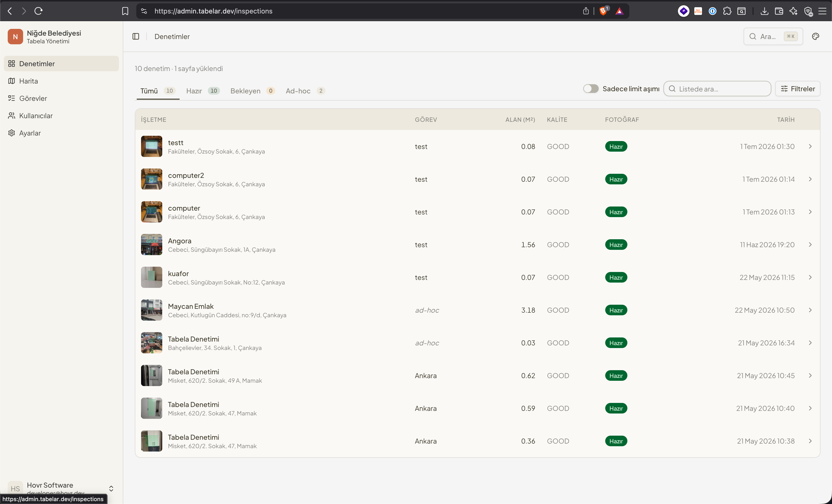Viewport: 832px width, 504px height.
Task: Open Brave Rewards triangle icon
Action: (619, 11)
